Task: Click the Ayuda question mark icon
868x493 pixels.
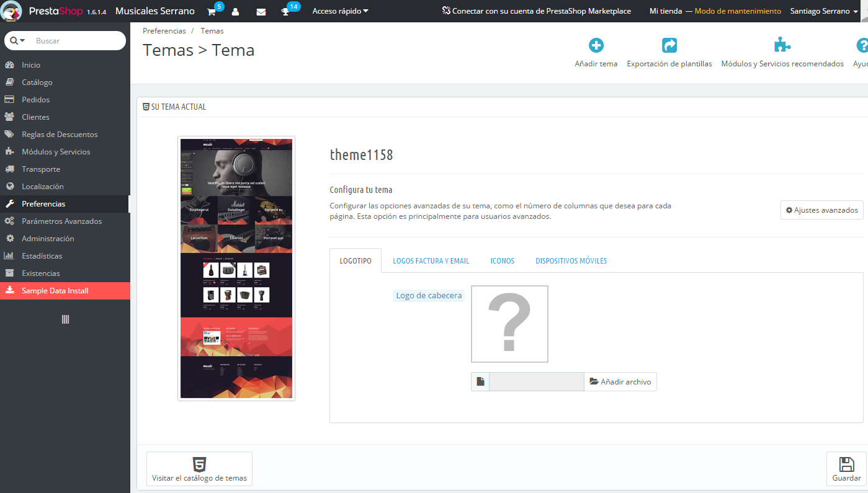Action: [862, 45]
